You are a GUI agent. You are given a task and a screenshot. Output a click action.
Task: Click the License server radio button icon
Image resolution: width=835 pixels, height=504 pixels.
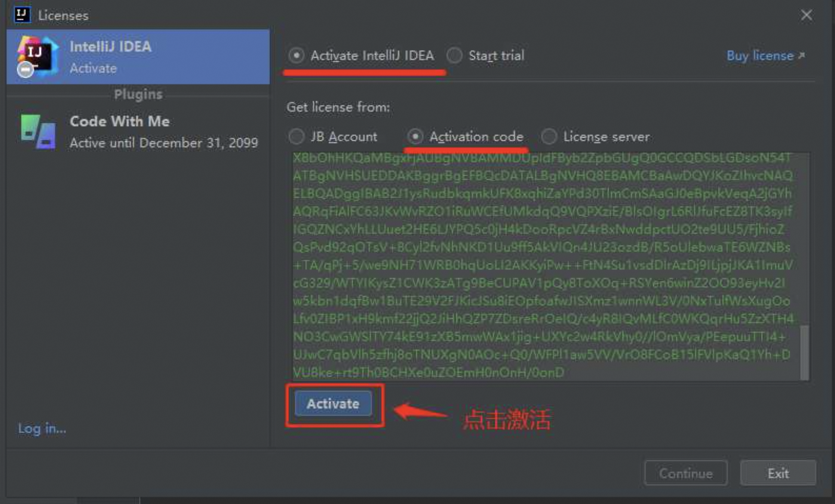(549, 137)
